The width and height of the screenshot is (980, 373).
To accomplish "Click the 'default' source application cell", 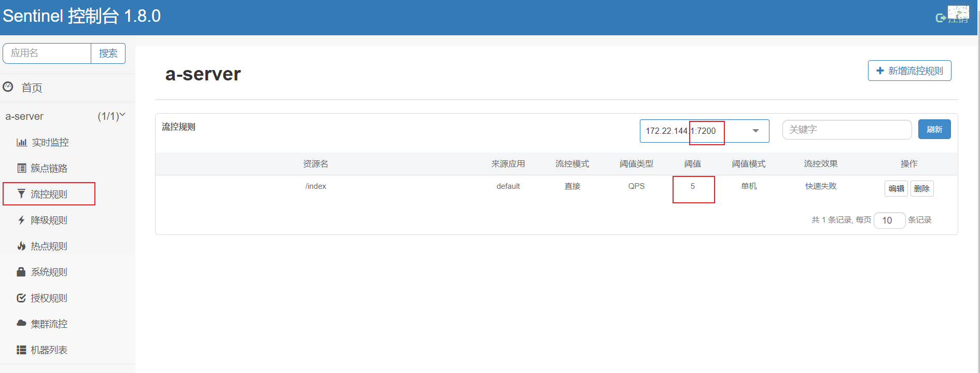I will (508, 186).
